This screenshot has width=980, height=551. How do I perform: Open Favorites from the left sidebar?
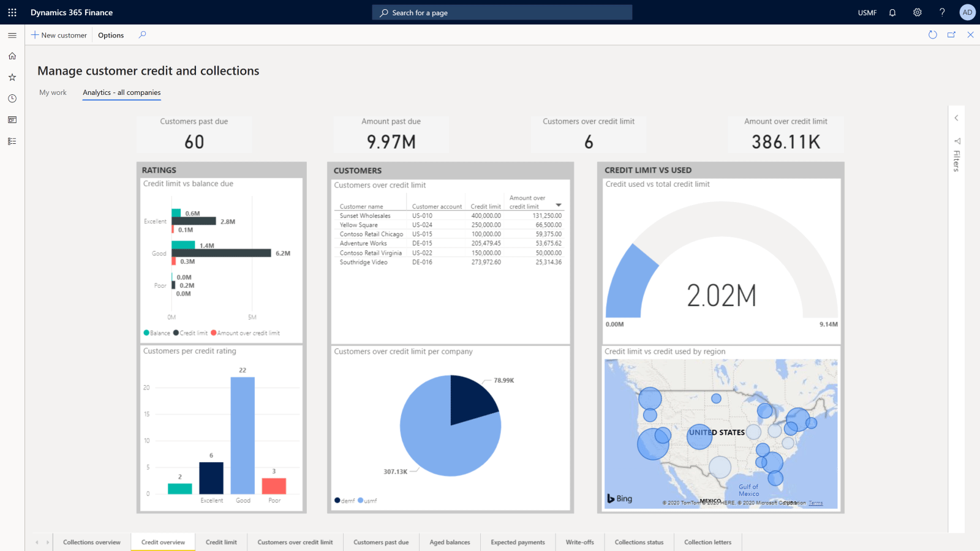(x=12, y=77)
